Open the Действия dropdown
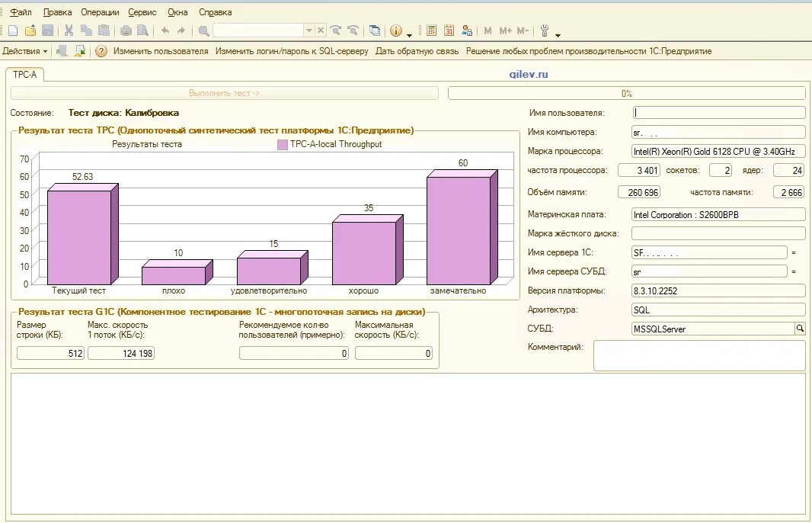Viewport: 812px width, 523px height. coord(25,51)
